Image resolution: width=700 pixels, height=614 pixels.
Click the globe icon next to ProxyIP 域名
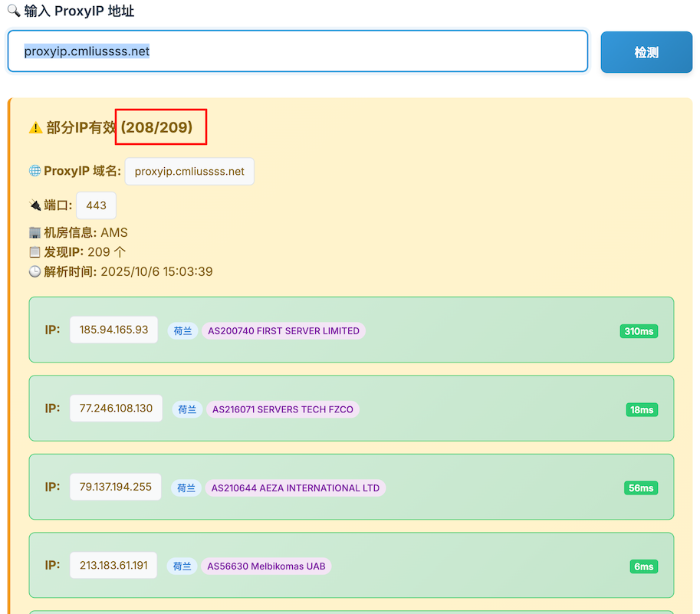(35, 171)
